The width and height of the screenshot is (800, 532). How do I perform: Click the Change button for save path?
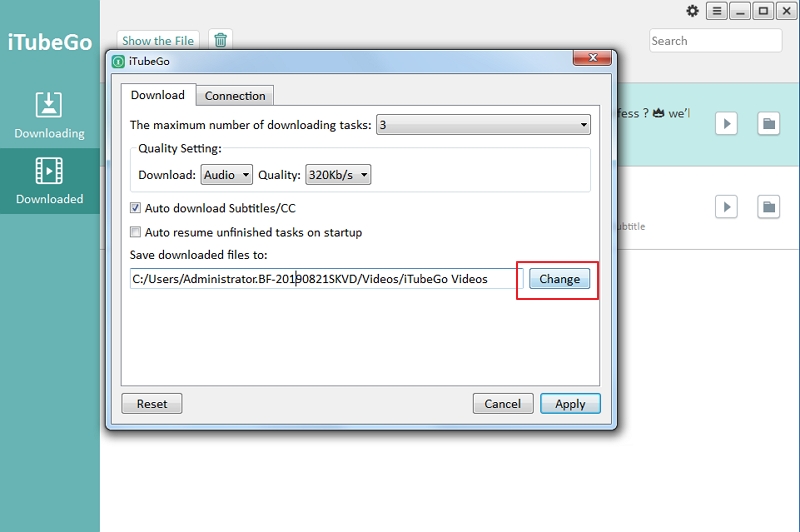[x=559, y=279]
